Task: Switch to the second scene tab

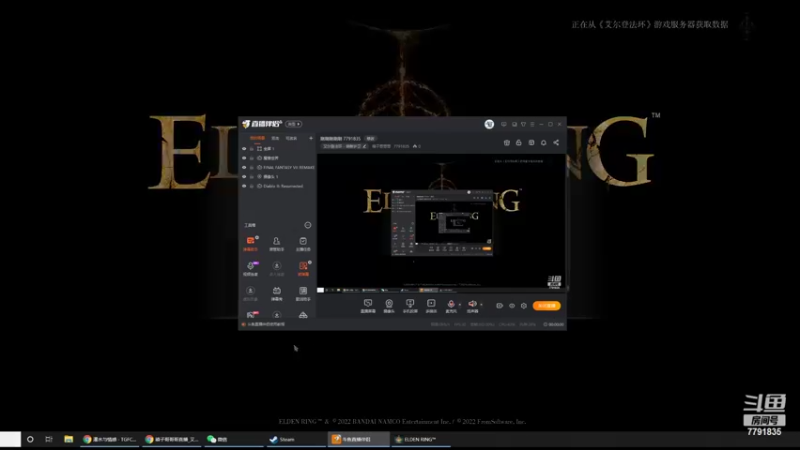Action: pyautogui.click(x=276, y=138)
